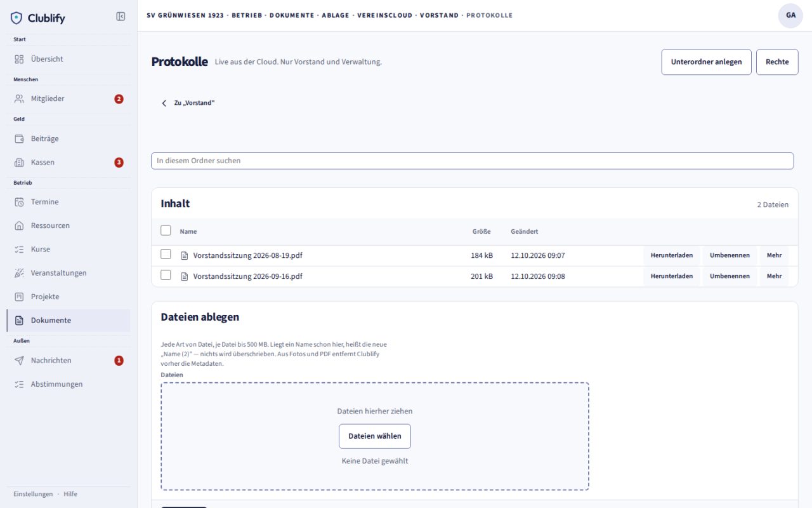Click the 'Dateien hierher ziehen' drop zone text
The image size is (812, 508).
[375, 411]
